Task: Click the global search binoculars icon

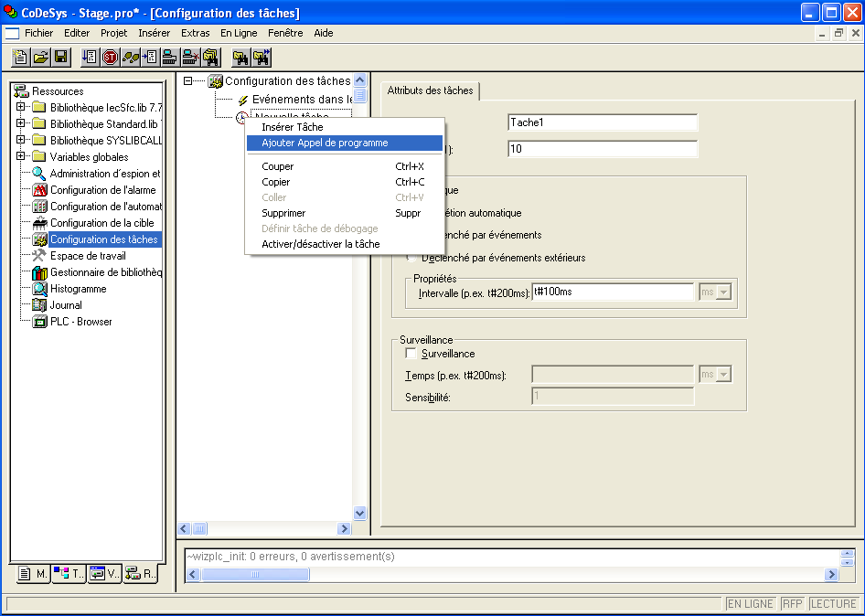Action: click(210, 57)
